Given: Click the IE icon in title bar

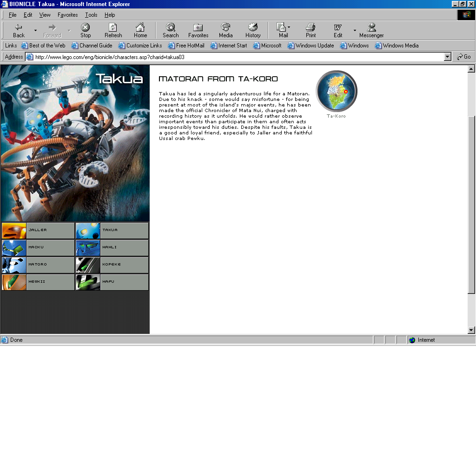Looking at the screenshot, I should coord(4,4).
